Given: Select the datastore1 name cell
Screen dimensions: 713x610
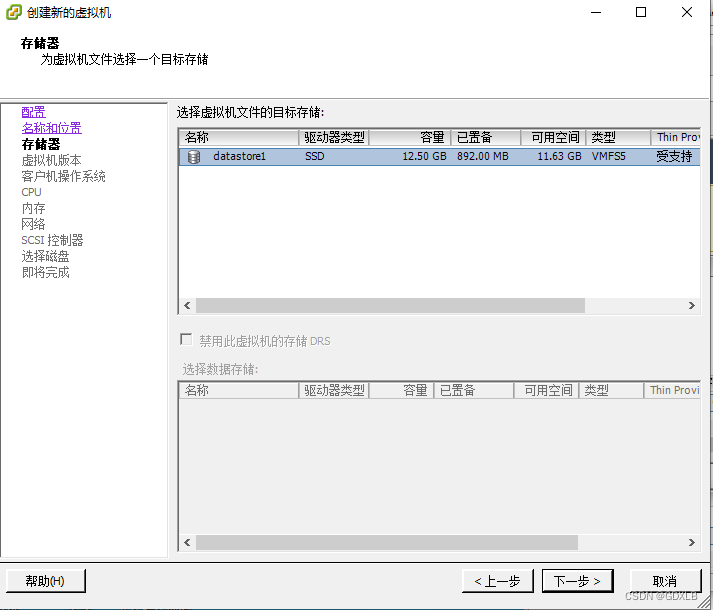Looking at the screenshot, I should pyautogui.click(x=239, y=156).
